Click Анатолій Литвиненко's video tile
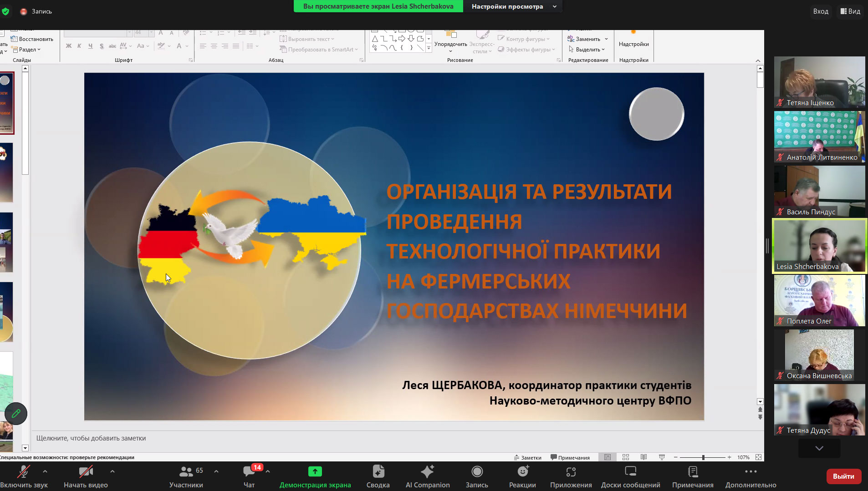 820,137
